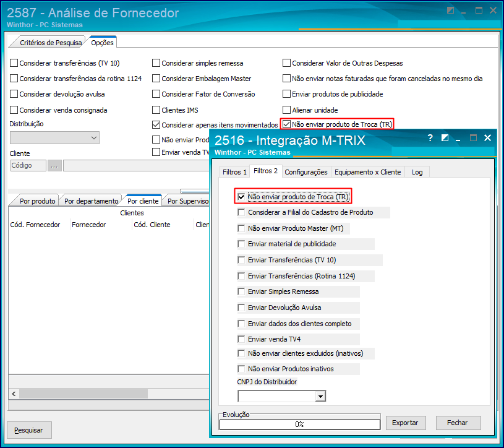This screenshot has width=504, height=448.
Task: Click the diagonal half-shaded icon in 2587 title bar
Action: click(x=451, y=11)
